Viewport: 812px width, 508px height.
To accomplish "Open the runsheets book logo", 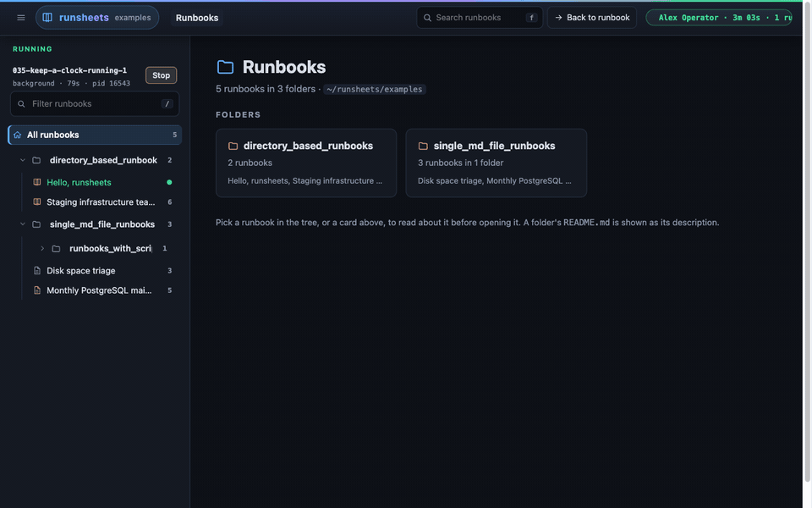I will (x=47, y=18).
